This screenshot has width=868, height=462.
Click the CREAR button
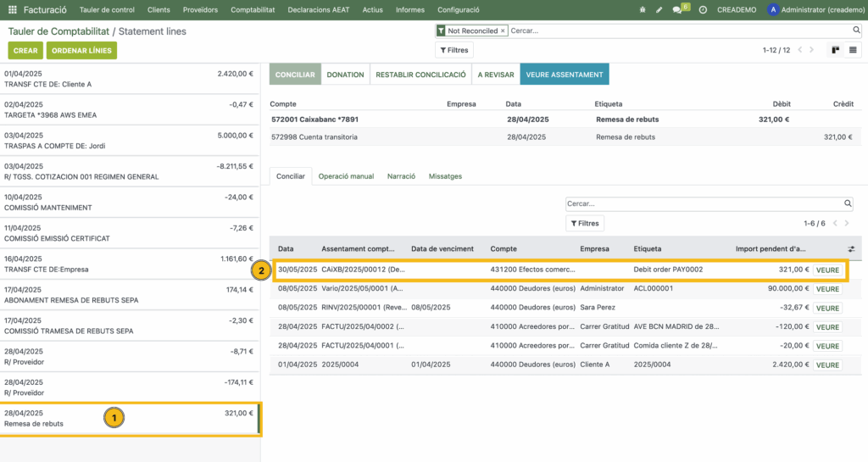(x=25, y=50)
